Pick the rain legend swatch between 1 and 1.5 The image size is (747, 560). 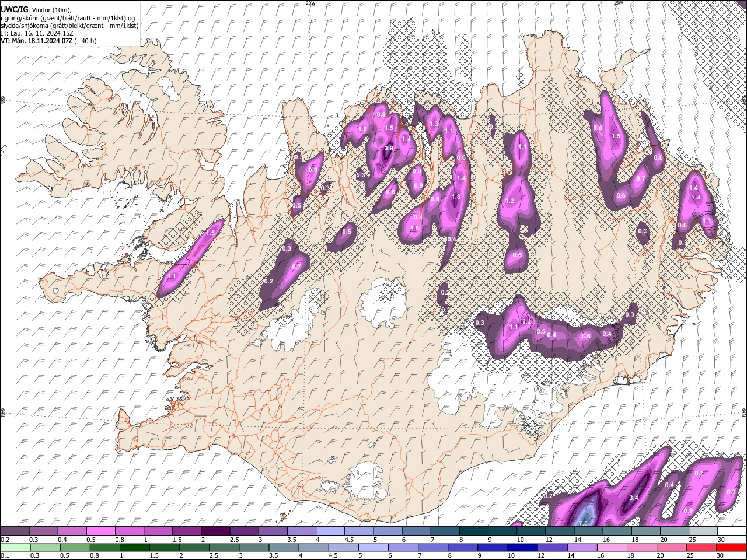[134, 547]
